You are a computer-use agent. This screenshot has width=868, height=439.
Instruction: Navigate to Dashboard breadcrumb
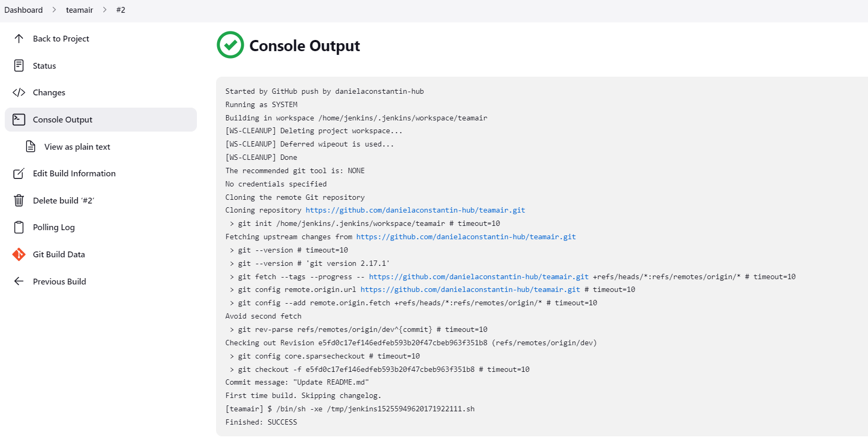(x=23, y=10)
